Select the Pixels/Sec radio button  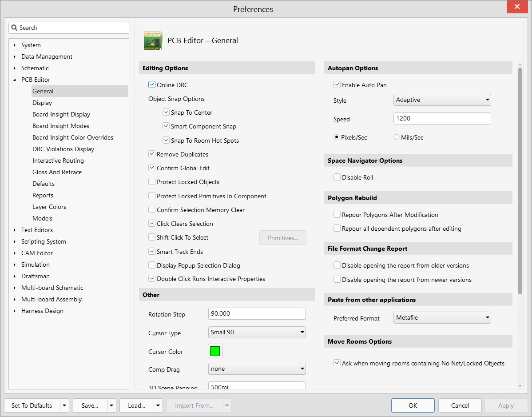tap(337, 137)
